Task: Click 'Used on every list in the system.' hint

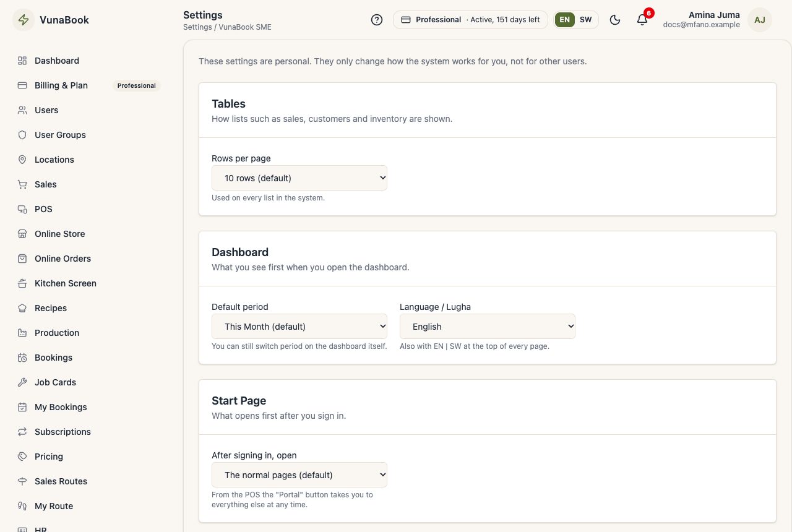Action: point(268,198)
